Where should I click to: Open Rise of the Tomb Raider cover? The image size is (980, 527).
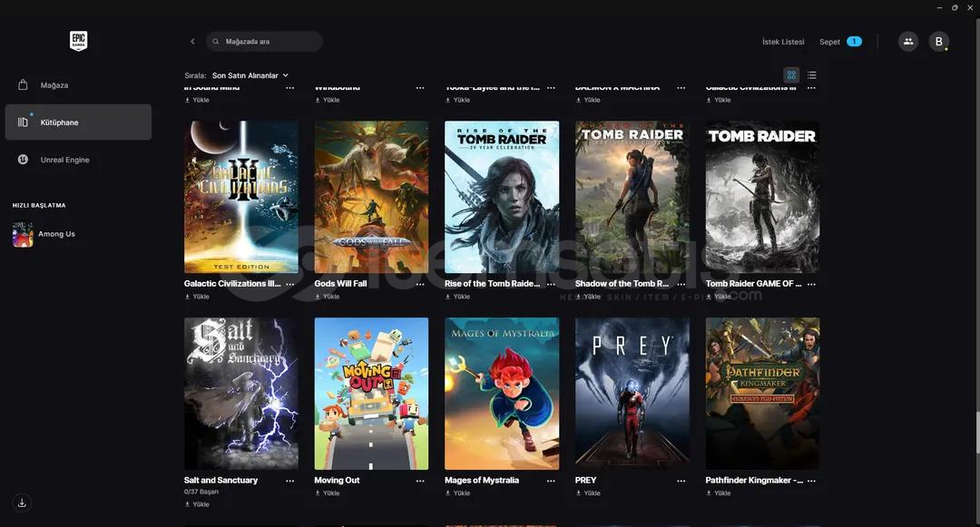(x=502, y=197)
